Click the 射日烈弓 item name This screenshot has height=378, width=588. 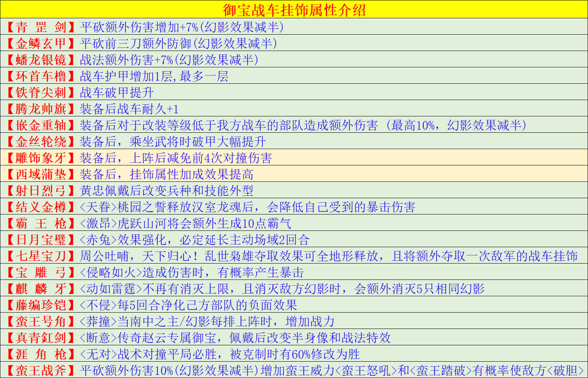pyautogui.click(x=40, y=191)
